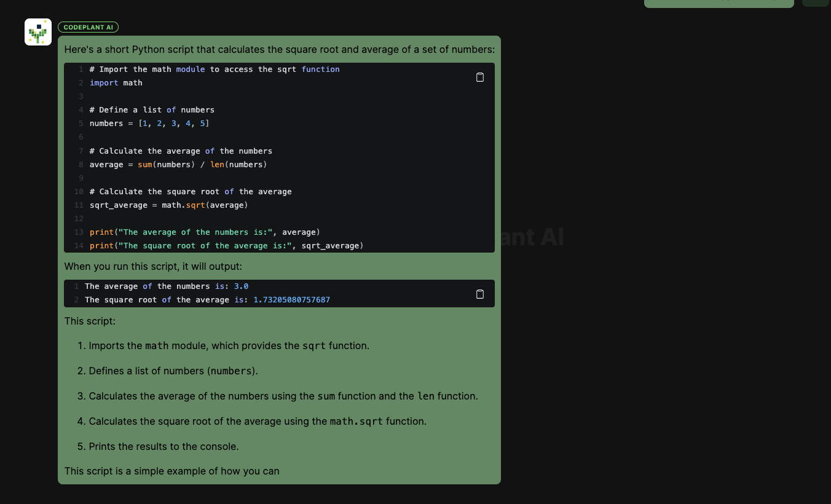Click list item 'Defines a list of numbers'
This screenshot has width=831, height=504.
173,371
